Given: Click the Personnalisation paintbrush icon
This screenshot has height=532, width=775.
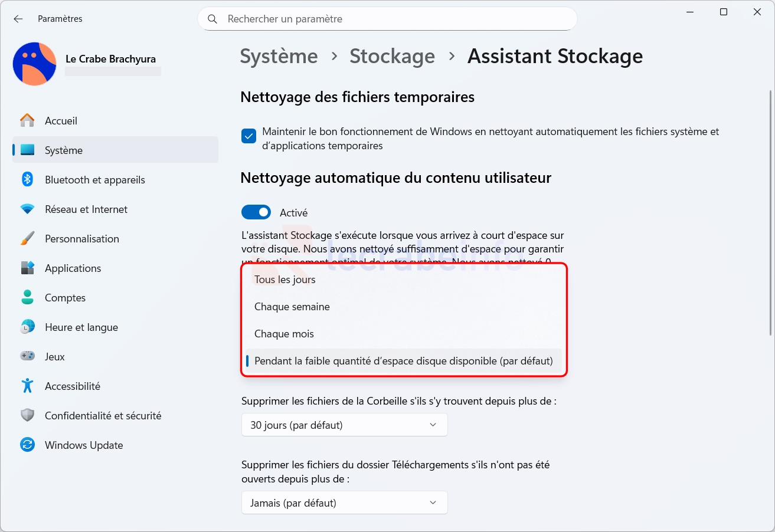Looking at the screenshot, I should click(27, 239).
